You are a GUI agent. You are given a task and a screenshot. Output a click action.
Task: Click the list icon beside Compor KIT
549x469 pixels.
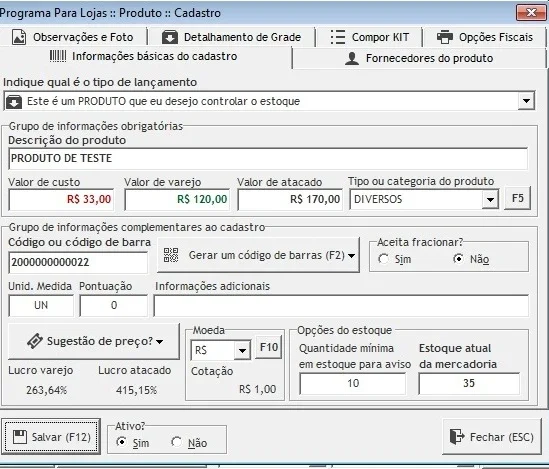coord(338,37)
